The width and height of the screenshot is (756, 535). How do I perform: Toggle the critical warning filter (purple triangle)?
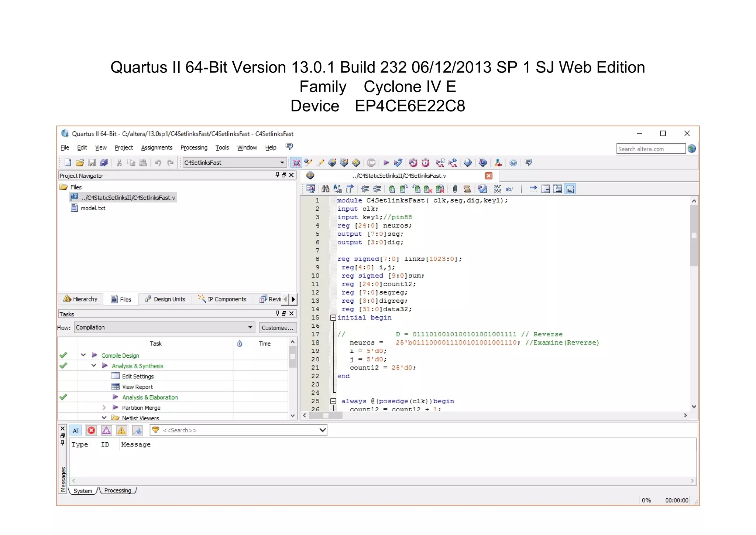coord(106,430)
